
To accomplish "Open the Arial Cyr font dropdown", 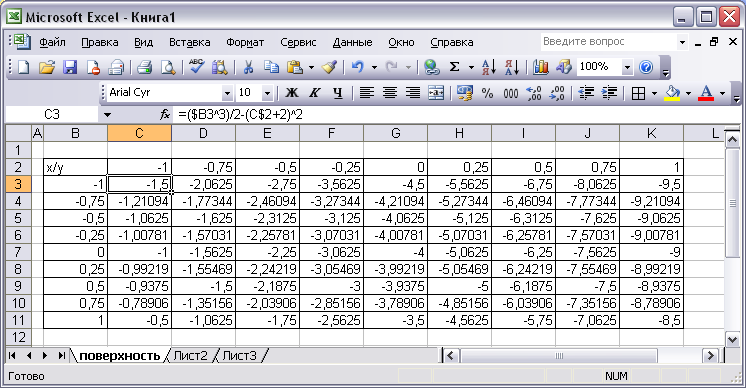I will click(x=227, y=93).
